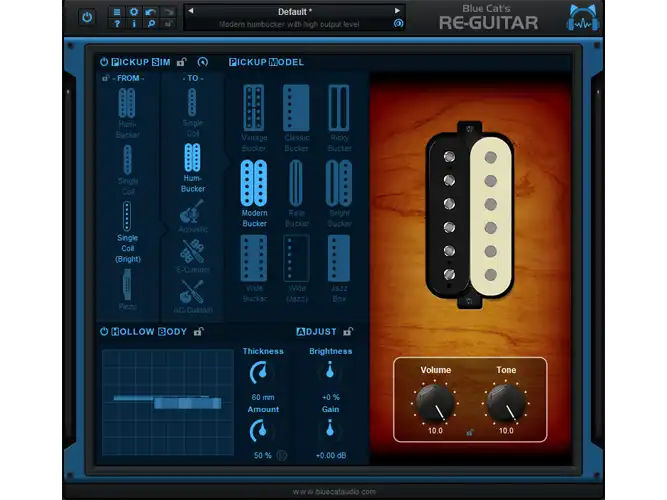Select FROM Single Coil pickup
667x500 pixels.
pos(127,170)
